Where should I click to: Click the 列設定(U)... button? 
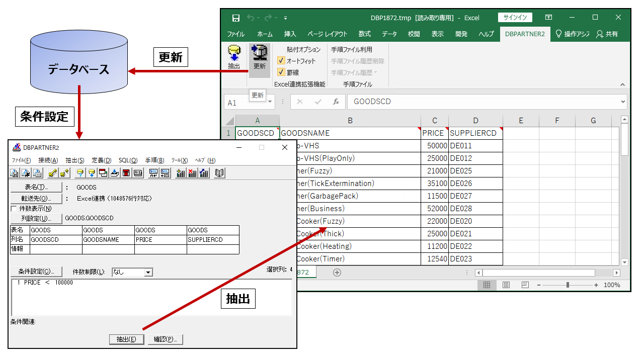(36, 218)
